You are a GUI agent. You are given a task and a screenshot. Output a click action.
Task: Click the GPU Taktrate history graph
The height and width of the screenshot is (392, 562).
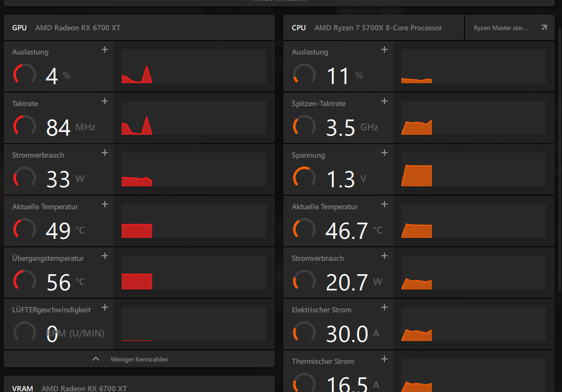click(194, 118)
